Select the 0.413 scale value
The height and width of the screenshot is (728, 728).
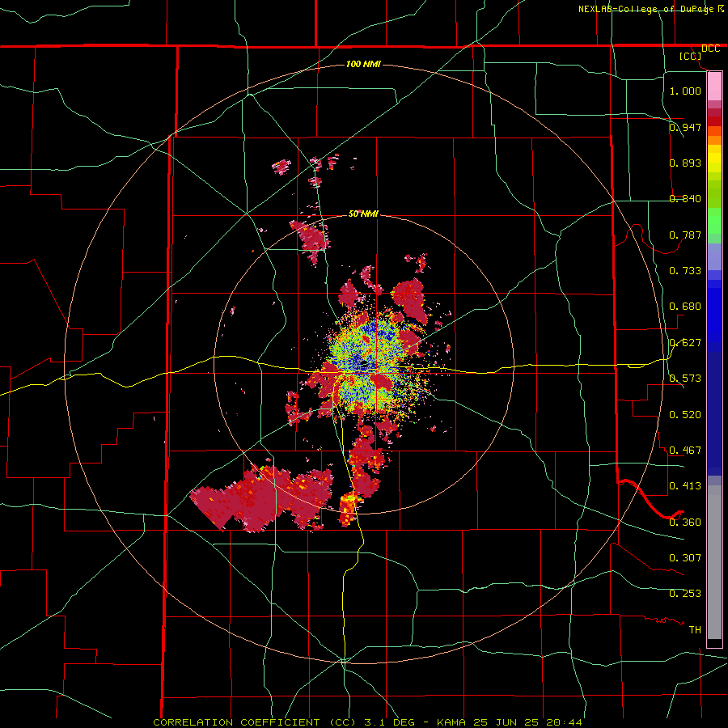685,486
